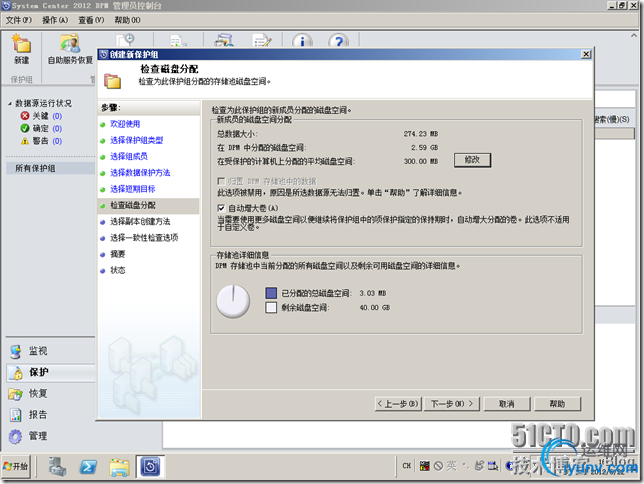
Task: Click the 开始 Start button
Action: [x=16, y=467]
